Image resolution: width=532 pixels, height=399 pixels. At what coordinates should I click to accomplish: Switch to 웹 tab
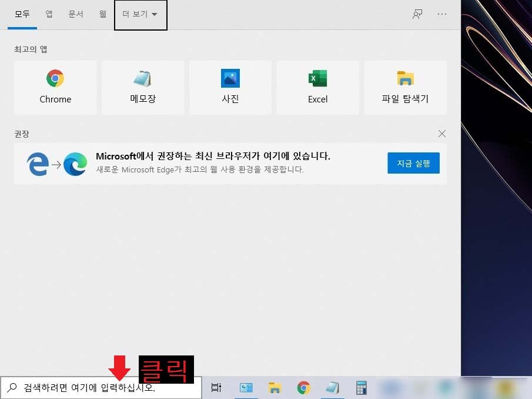pos(102,14)
